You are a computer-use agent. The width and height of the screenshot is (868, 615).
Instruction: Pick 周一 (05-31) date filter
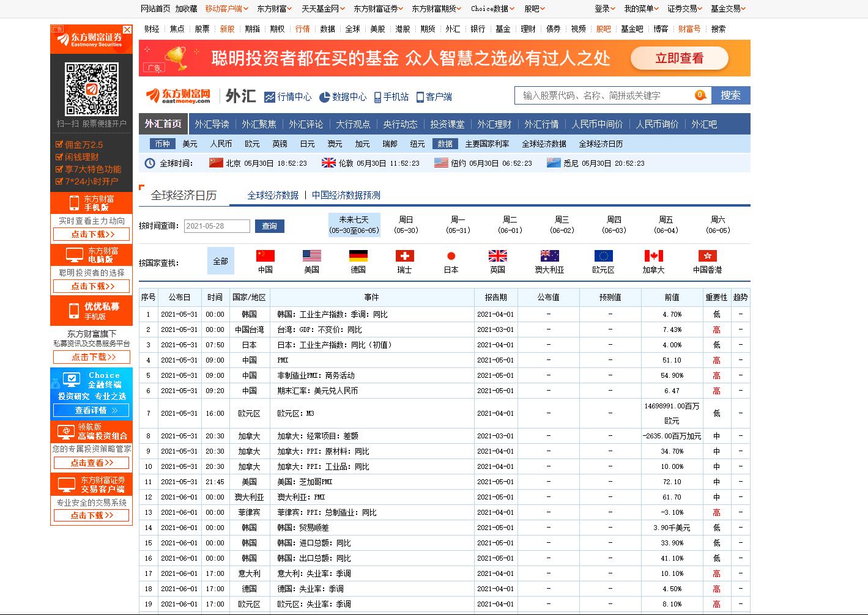[458, 225]
